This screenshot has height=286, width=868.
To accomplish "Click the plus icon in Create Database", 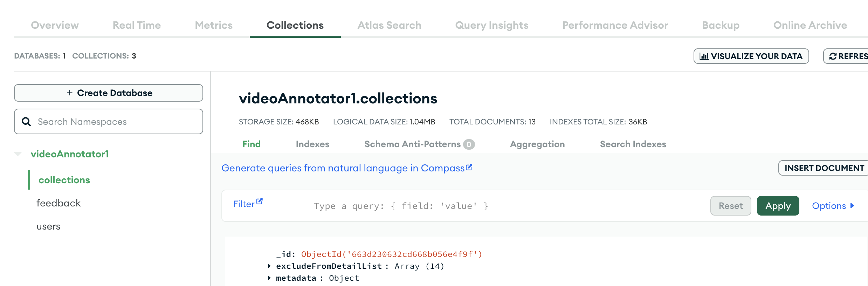I will click(70, 93).
